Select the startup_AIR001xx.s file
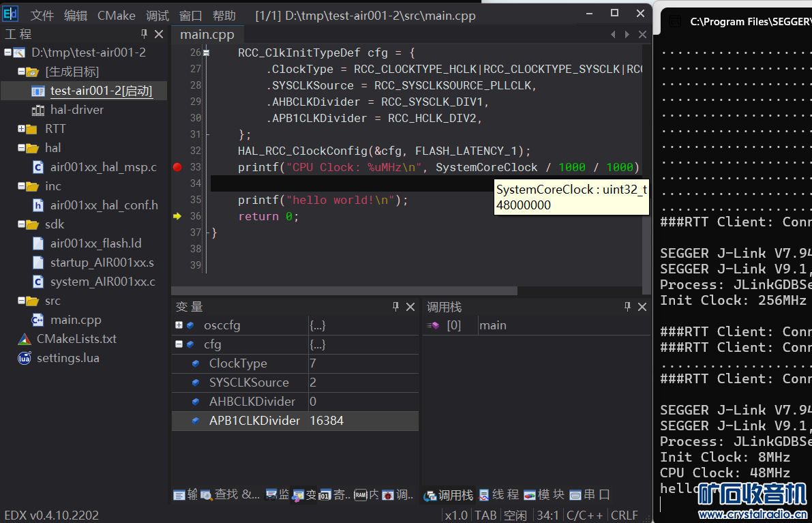This screenshot has width=812, height=523. pyautogui.click(x=102, y=263)
